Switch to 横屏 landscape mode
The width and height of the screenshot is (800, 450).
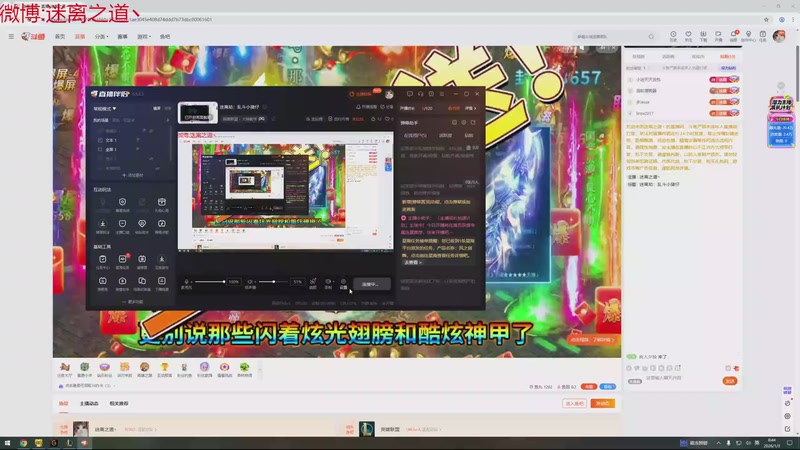click(x=157, y=109)
